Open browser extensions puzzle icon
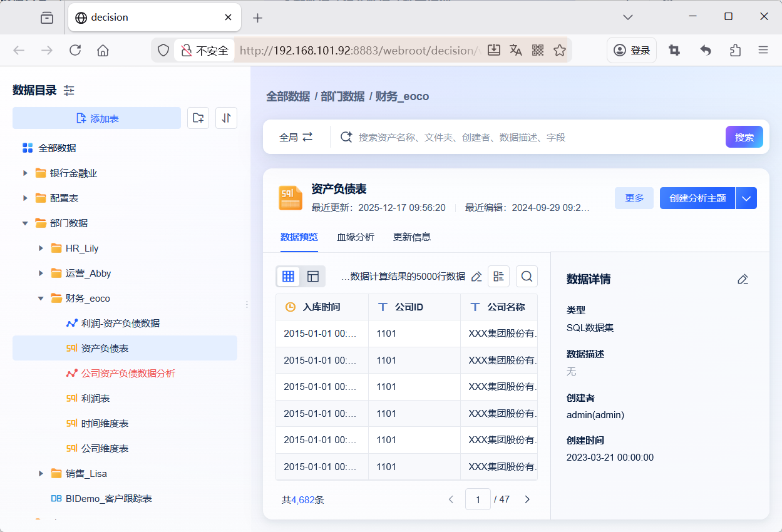782x532 pixels. click(x=736, y=50)
